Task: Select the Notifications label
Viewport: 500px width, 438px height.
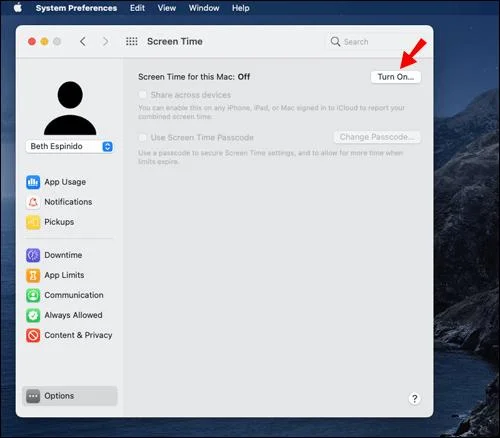Action: click(x=68, y=202)
